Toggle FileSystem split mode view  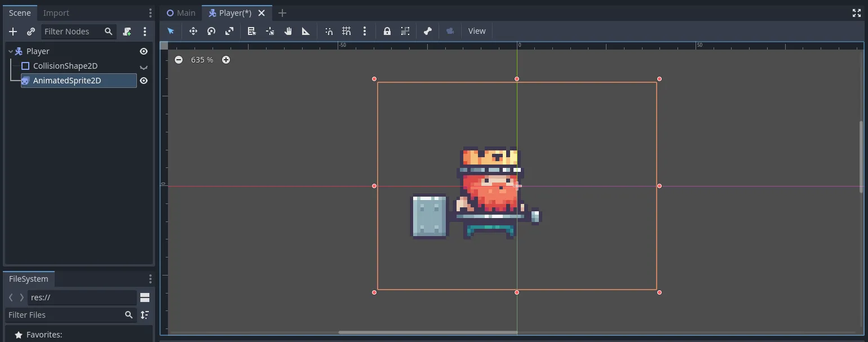(145, 297)
